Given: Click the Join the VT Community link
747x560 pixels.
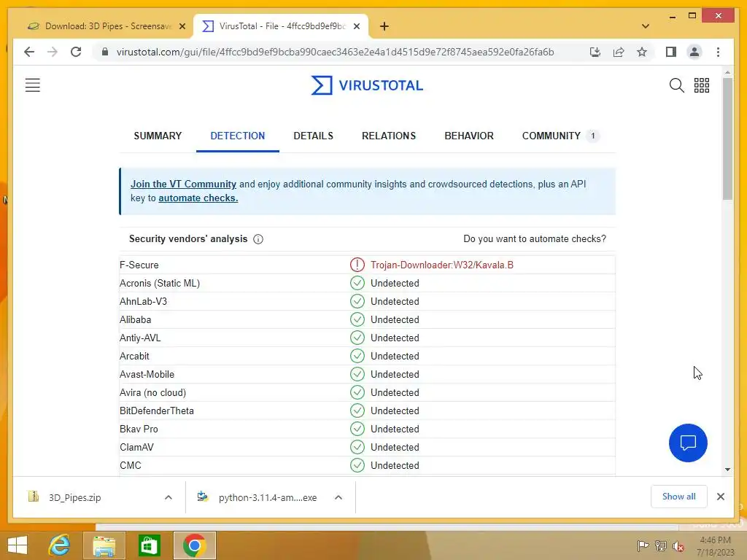Looking at the screenshot, I should pyautogui.click(x=183, y=184).
